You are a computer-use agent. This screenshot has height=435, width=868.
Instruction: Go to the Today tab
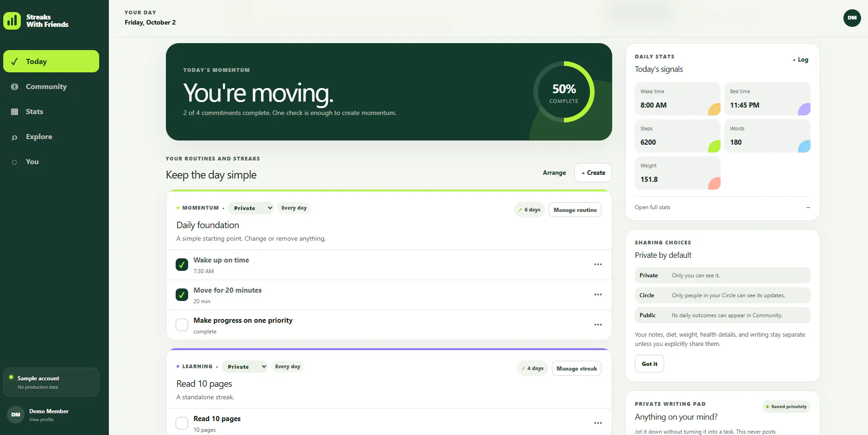pos(51,61)
